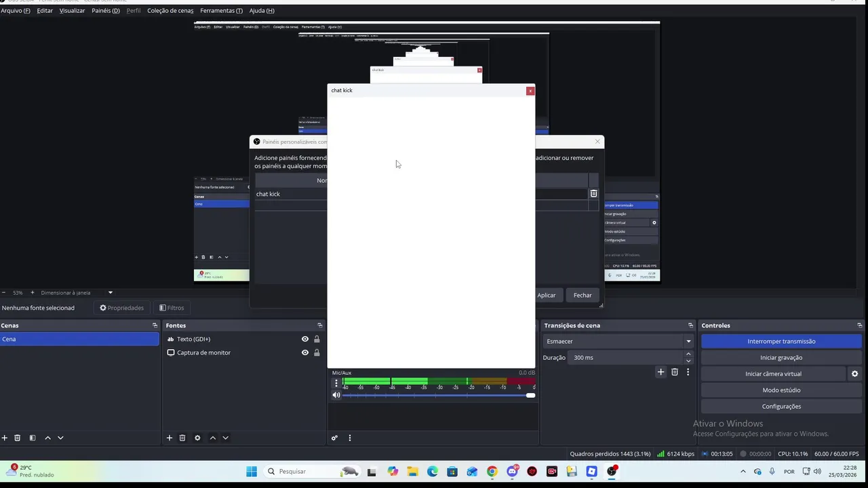
Task: Adjust Mic/Aux volume slider
Action: click(x=437, y=395)
